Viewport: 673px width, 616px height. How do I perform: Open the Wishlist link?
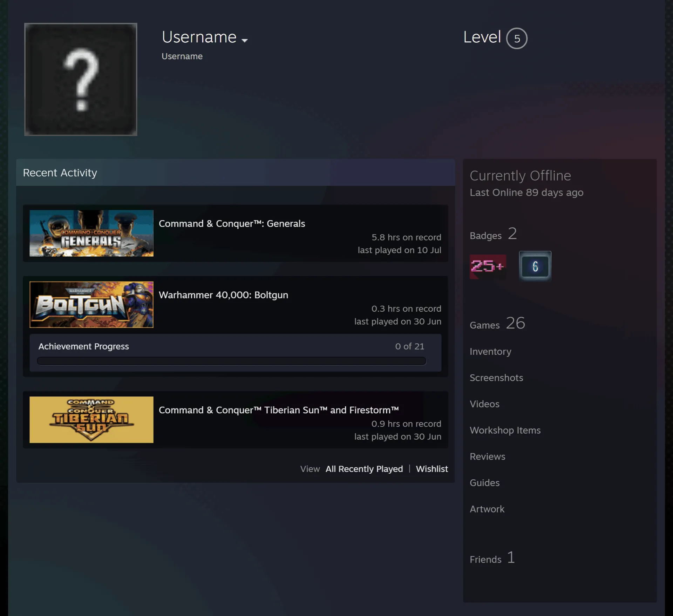pyautogui.click(x=432, y=469)
